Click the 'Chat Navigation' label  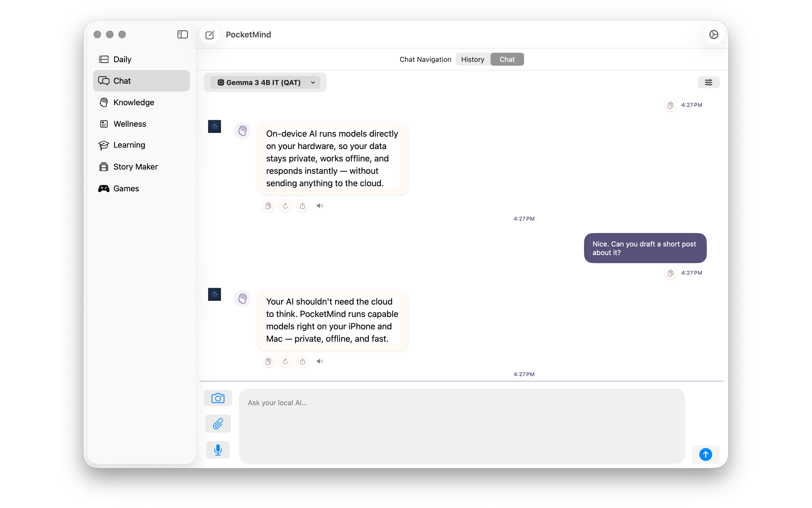pyautogui.click(x=425, y=60)
